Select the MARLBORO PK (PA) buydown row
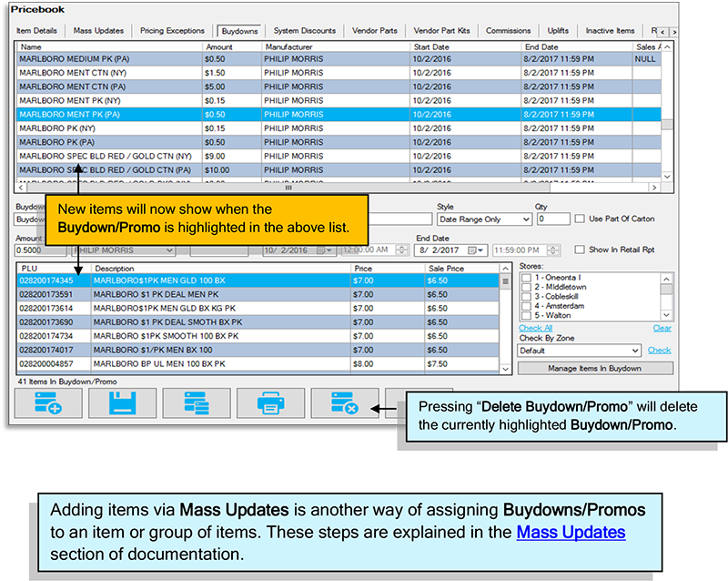728x581 pixels. (x=339, y=142)
